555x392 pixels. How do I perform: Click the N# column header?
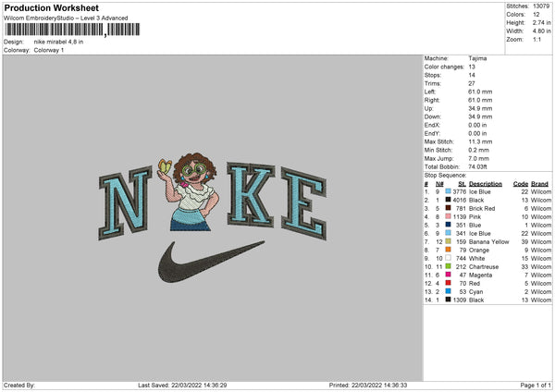coord(439,184)
